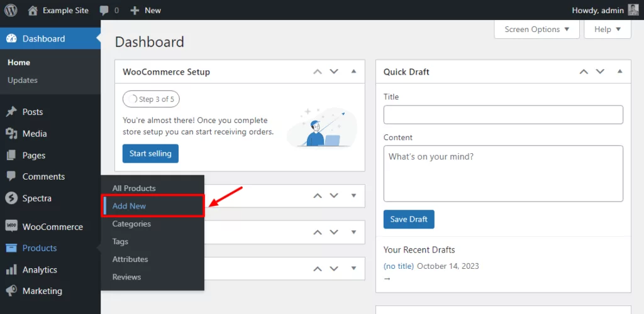Move Quick Draft widget up

click(x=584, y=72)
